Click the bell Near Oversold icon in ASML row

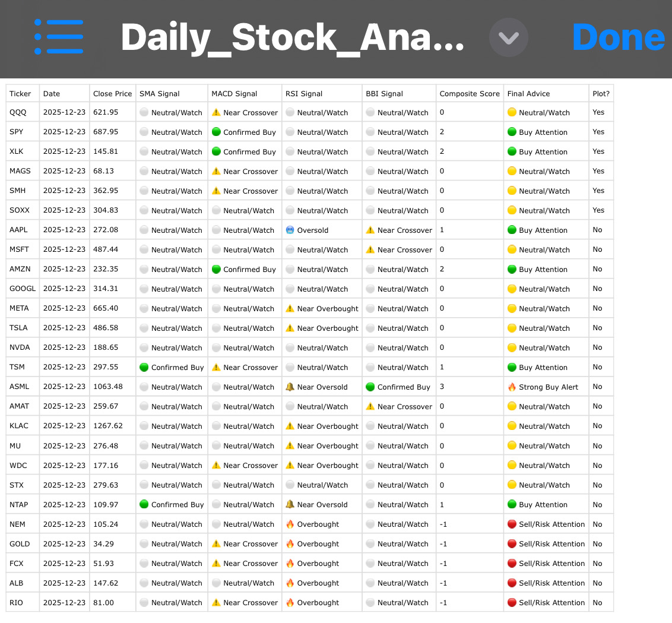pos(290,387)
